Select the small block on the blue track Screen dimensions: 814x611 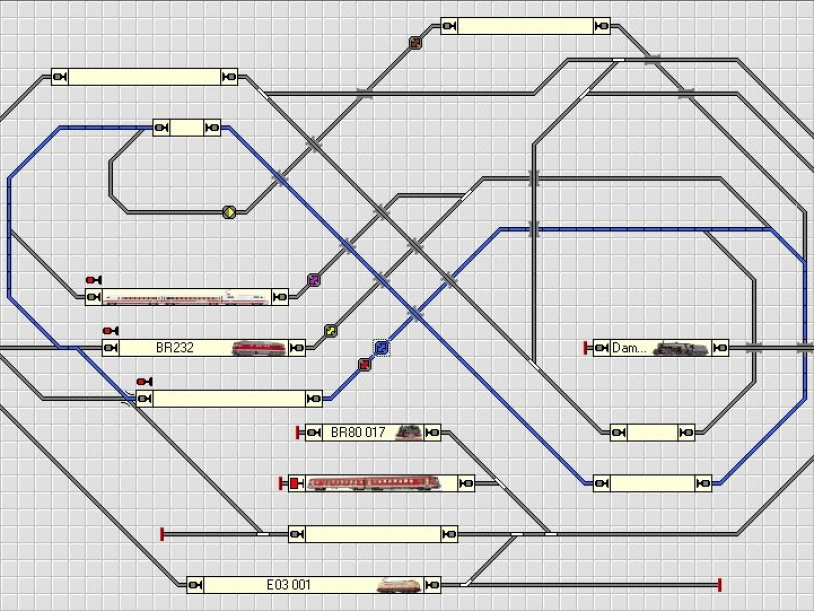point(186,128)
